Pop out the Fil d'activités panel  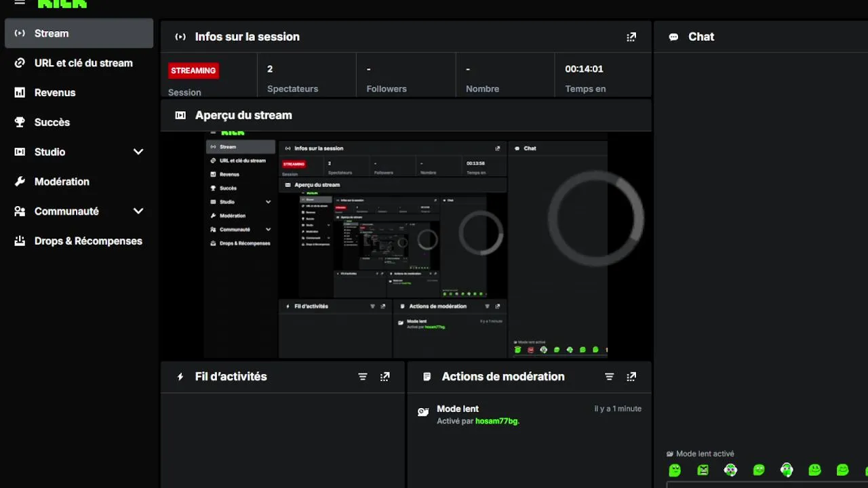(x=385, y=377)
